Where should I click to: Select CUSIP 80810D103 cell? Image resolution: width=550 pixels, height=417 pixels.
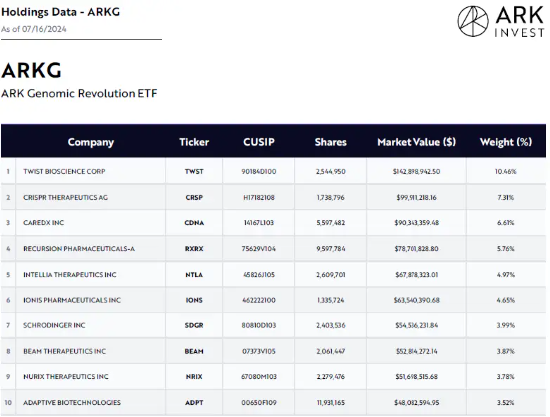point(259,325)
